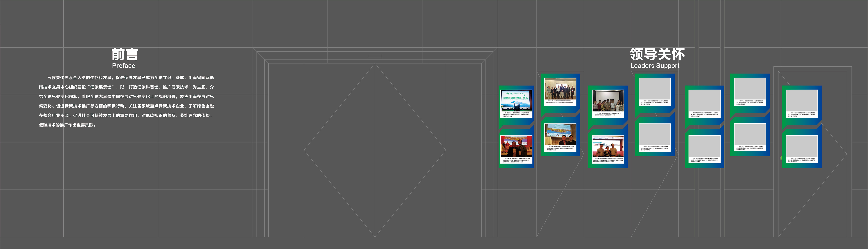Open the photo of three people from September 2017
The image size is (868, 249).
point(608,146)
